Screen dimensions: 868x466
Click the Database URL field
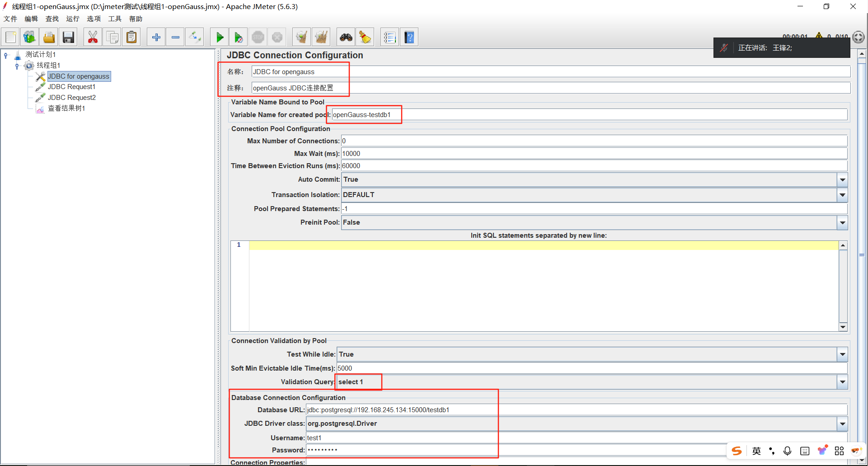(577, 410)
